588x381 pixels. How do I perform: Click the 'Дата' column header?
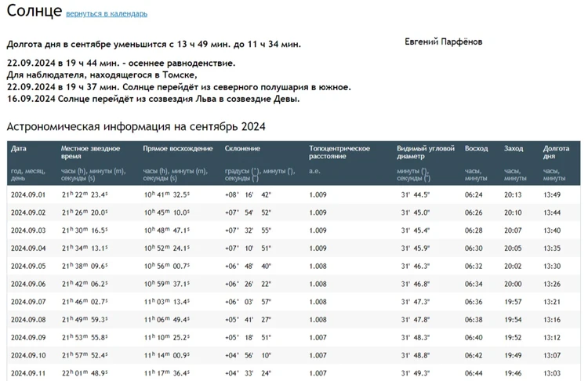[x=19, y=148]
